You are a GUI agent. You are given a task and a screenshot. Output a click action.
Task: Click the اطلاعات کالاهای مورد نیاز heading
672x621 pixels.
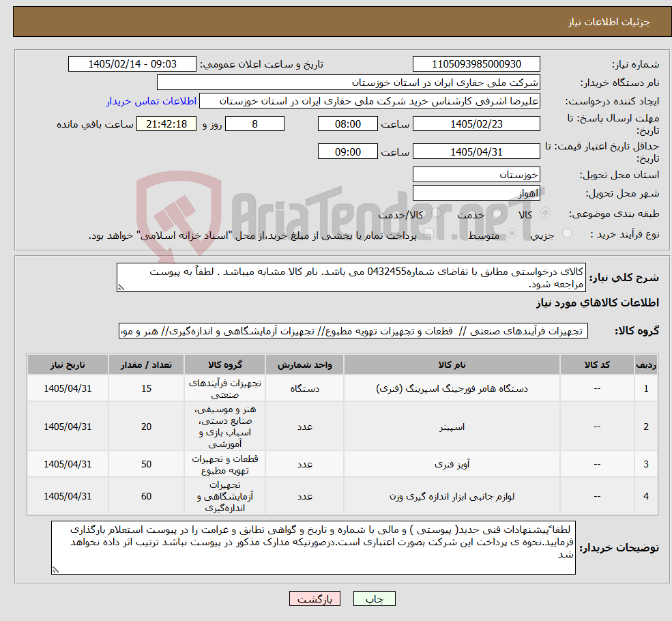pyautogui.click(x=598, y=303)
